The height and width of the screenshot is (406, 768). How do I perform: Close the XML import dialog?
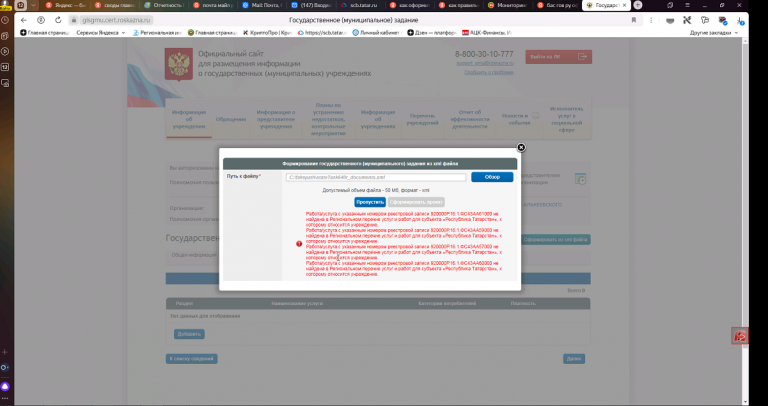(x=521, y=147)
